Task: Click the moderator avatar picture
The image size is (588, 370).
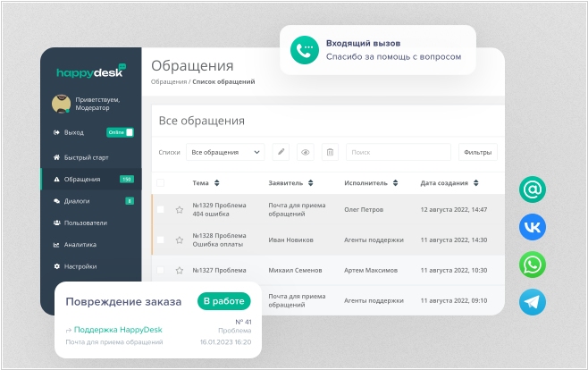Action: pyautogui.click(x=61, y=104)
